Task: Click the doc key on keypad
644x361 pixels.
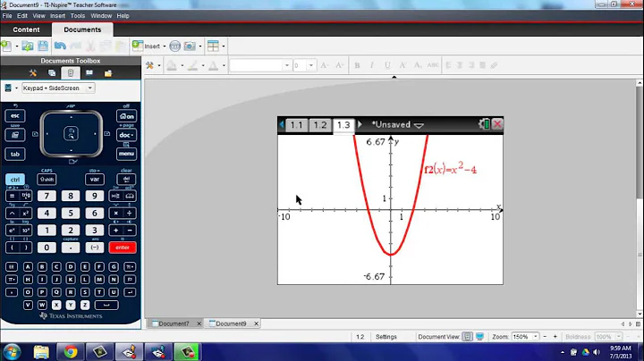Action: click(126, 135)
